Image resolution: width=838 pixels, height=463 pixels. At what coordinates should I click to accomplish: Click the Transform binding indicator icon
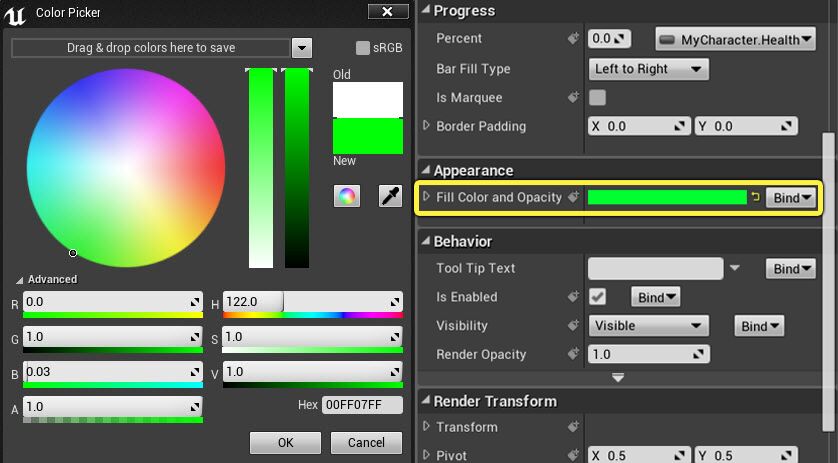point(573,427)
